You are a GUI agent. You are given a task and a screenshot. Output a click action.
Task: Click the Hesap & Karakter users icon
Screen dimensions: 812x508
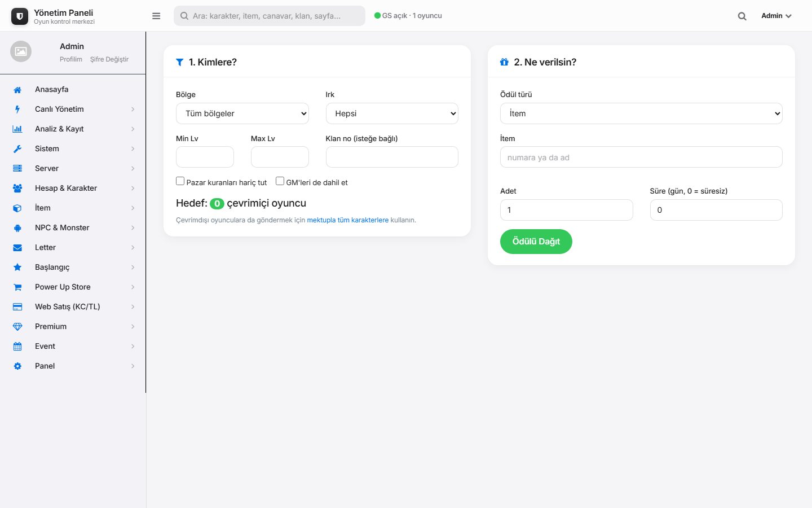(17, 189)
